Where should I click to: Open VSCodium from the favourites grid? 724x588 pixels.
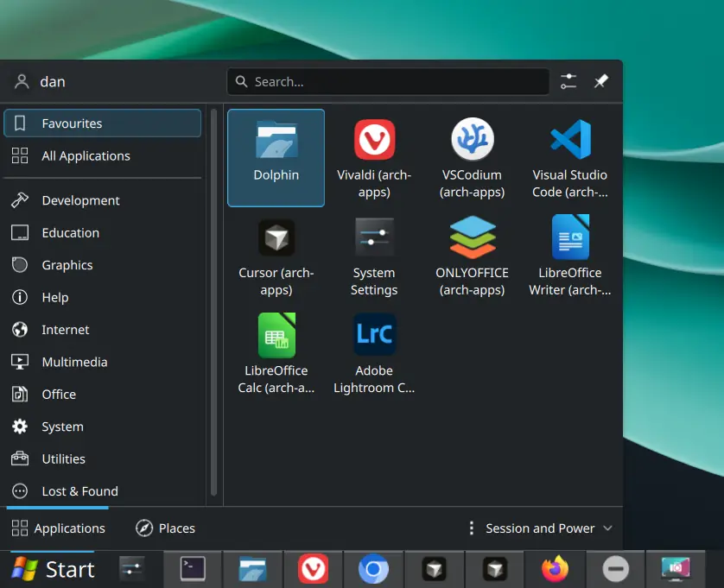472,157
